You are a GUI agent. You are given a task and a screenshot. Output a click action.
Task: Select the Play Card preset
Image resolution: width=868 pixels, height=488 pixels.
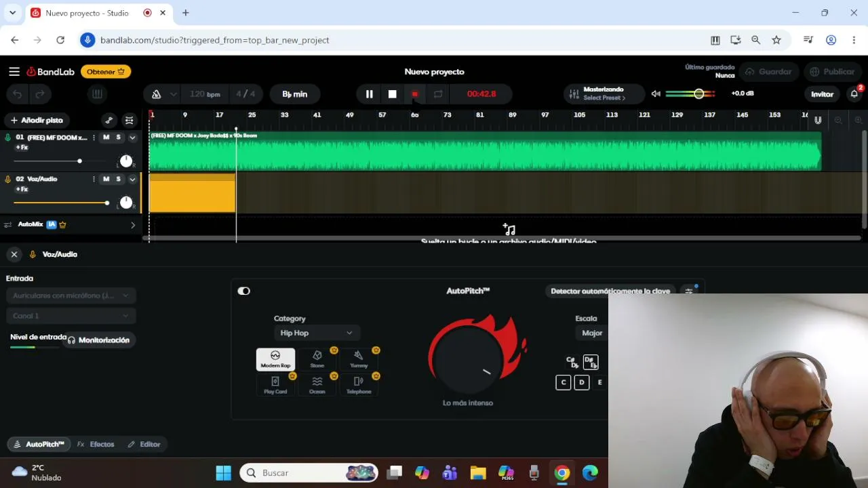275,385
